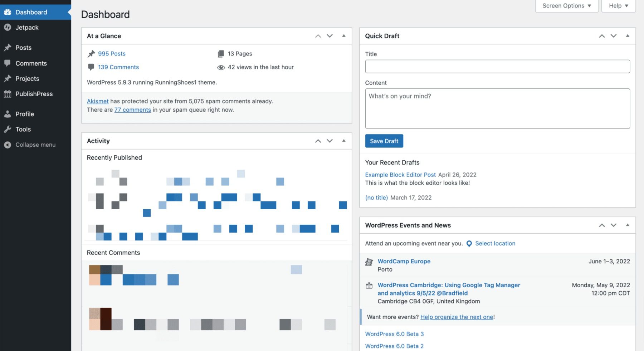Click the pages icon beside 13 Pages

pyautogui.click(x=220, y=53)
